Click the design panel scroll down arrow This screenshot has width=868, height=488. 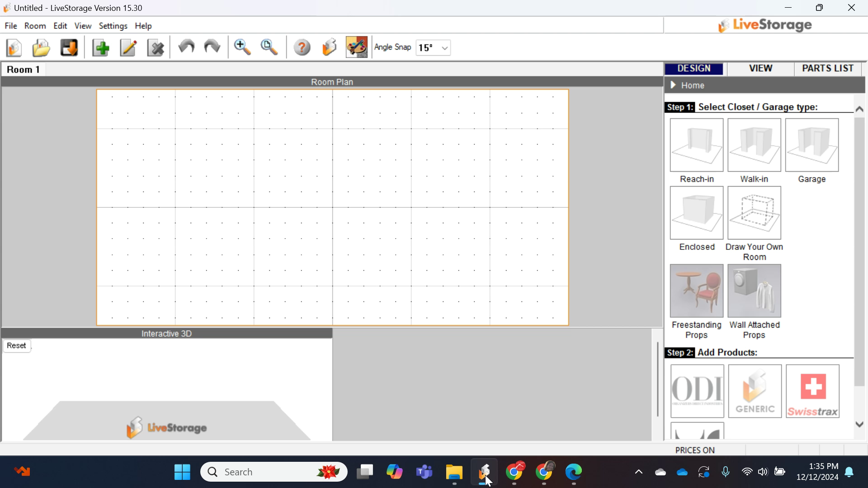click(859, 424)
